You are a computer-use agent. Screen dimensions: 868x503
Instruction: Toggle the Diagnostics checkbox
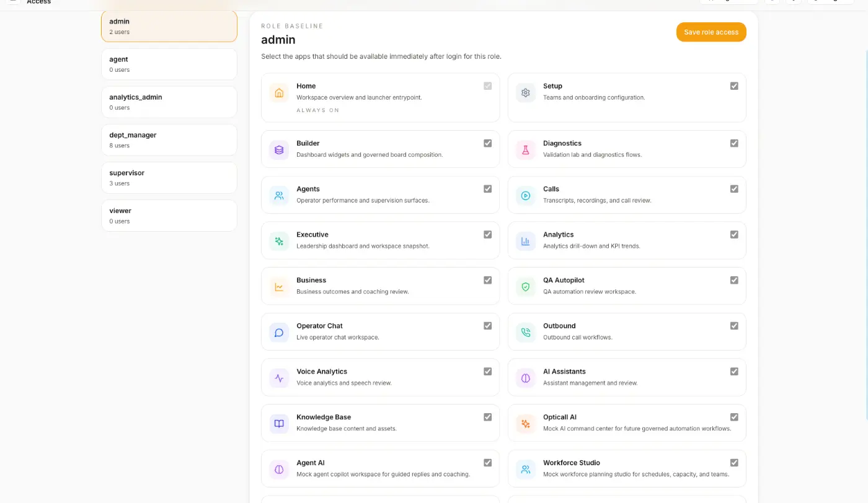(x=734, y=143)
